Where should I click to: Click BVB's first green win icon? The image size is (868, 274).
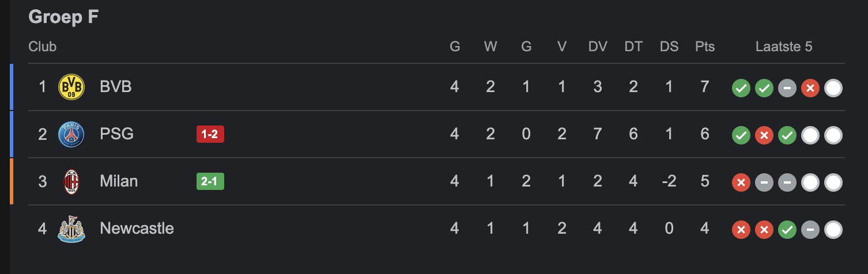[x=741, y=89]
